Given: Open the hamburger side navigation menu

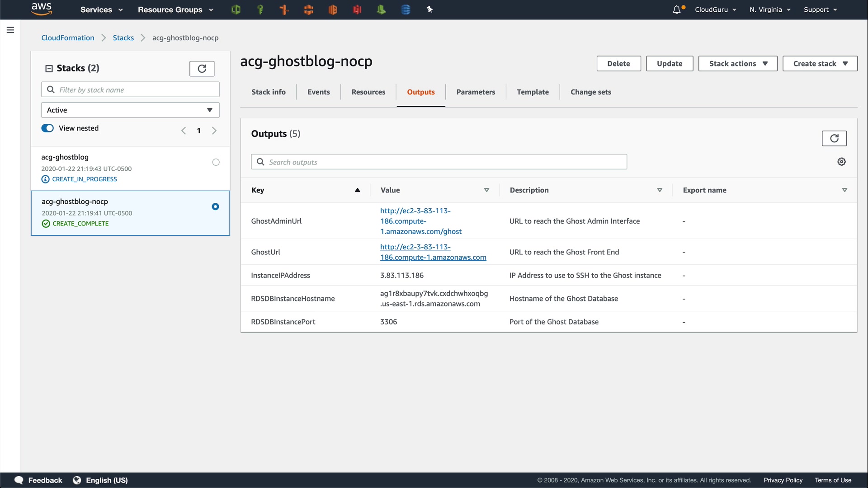Looking at the screenshot, I should (x=10, y=30).
